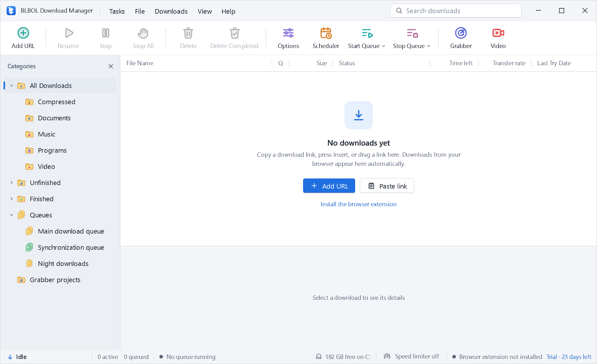Open the Help menu
The width and height of the screenshot is (597, 364).
(x=229, y=12)
